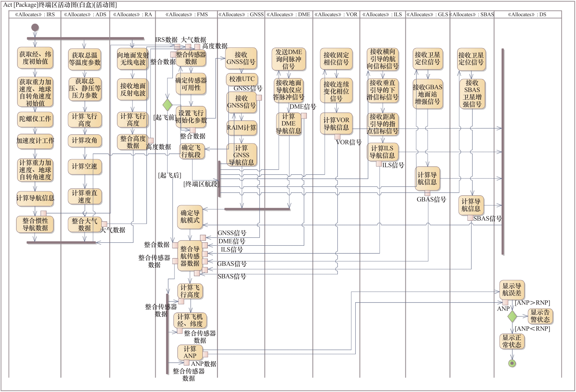Click the SBAS信号 pin under 计算导航信息
Screen dimensions: 576x392
(x=470, y=218)
